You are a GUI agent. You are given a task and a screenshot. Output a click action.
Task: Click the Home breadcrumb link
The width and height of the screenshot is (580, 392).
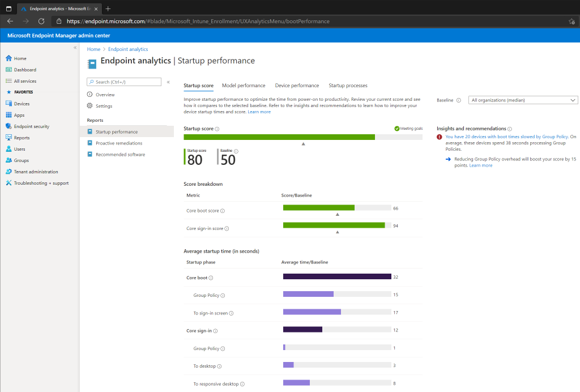click(93, 49)
